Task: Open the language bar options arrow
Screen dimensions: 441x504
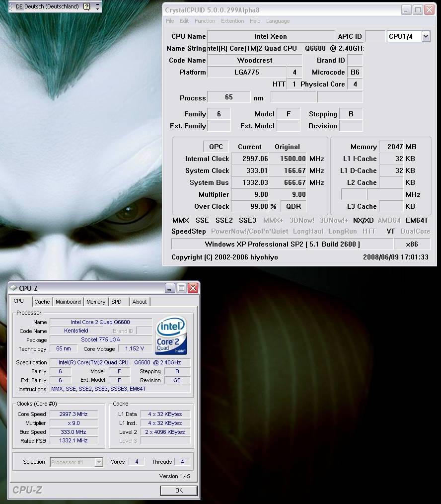Action: point(97,8)
